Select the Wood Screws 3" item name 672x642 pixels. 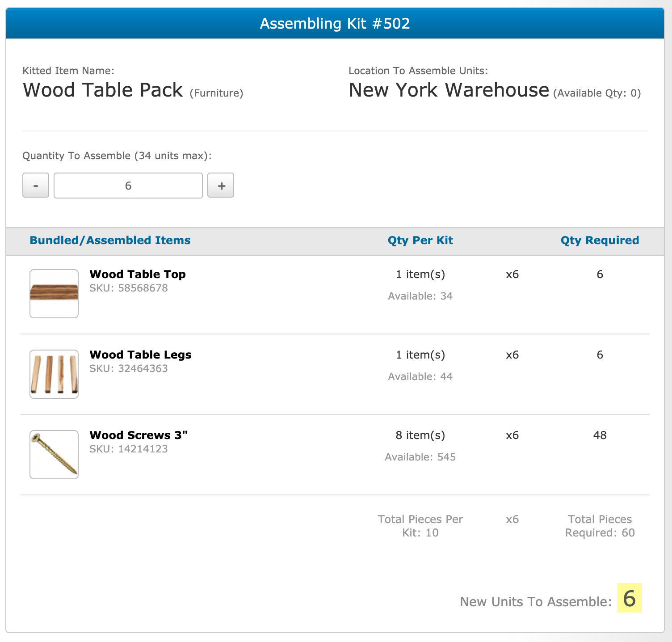click(139, 435)
